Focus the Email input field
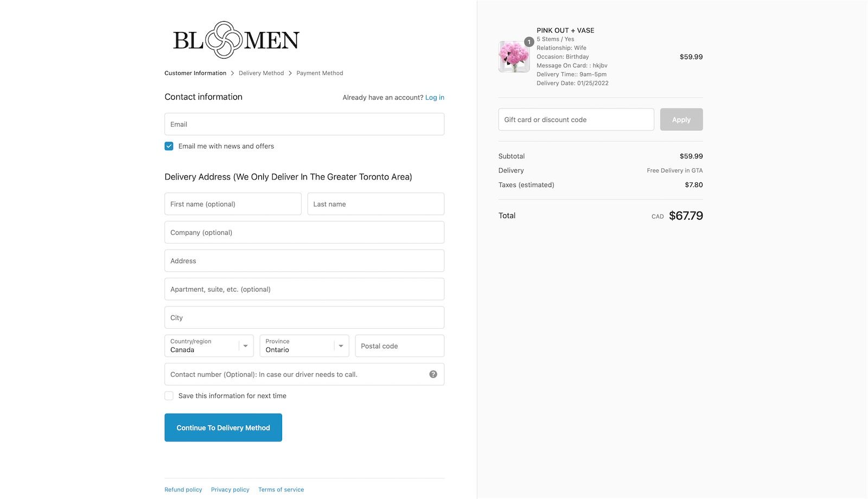The height and width of the screenshot is (499, 868). click(x=304, y=124)
